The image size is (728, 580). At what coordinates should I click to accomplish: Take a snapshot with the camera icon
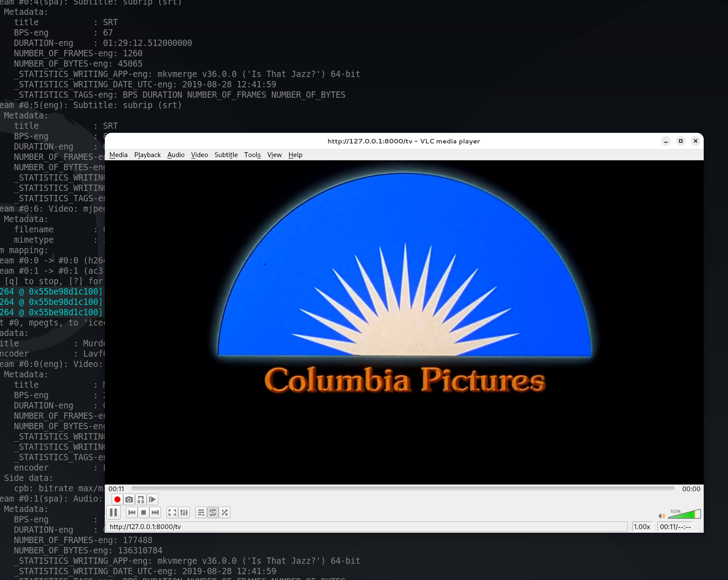[129, 499]
